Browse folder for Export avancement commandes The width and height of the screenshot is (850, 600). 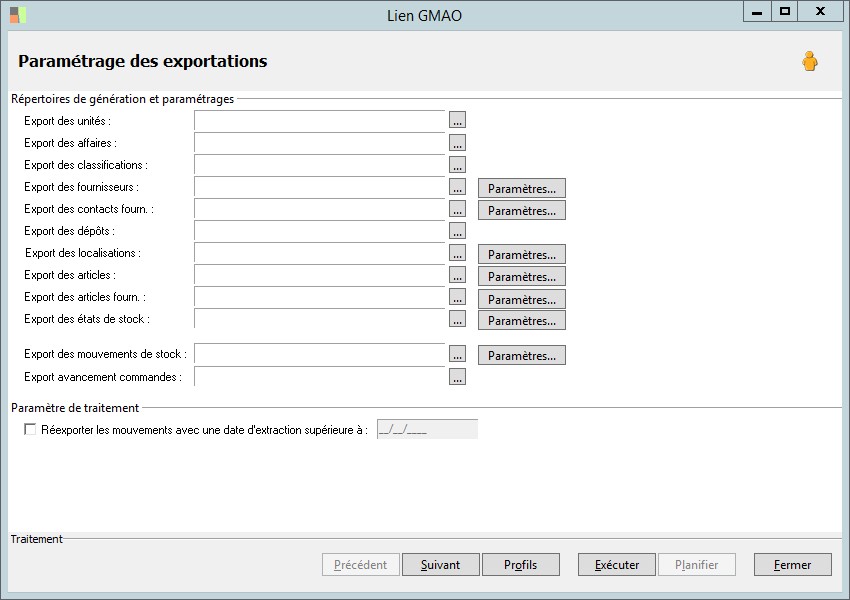point(458,376)
